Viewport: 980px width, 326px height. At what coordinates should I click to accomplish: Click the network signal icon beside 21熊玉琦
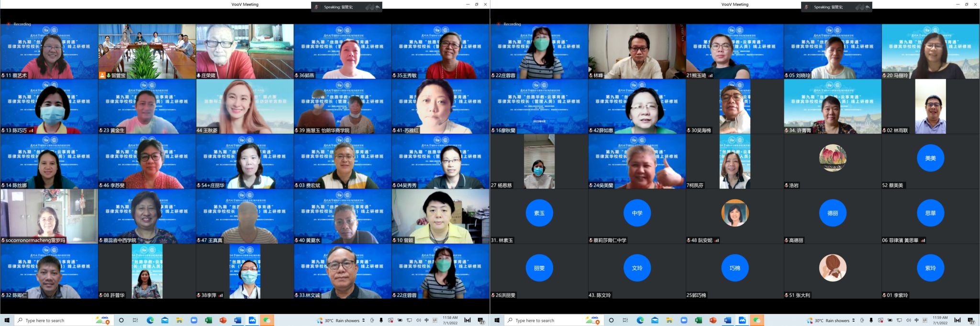(x=711, y=76)
